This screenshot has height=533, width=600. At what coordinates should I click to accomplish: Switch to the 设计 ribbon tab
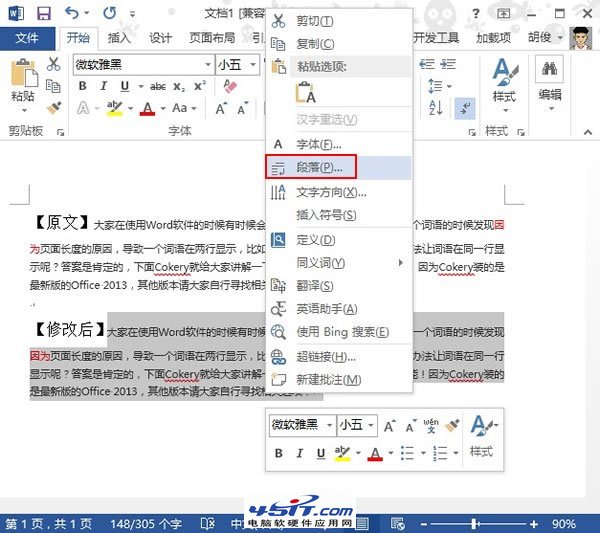(x=160, y=38)
